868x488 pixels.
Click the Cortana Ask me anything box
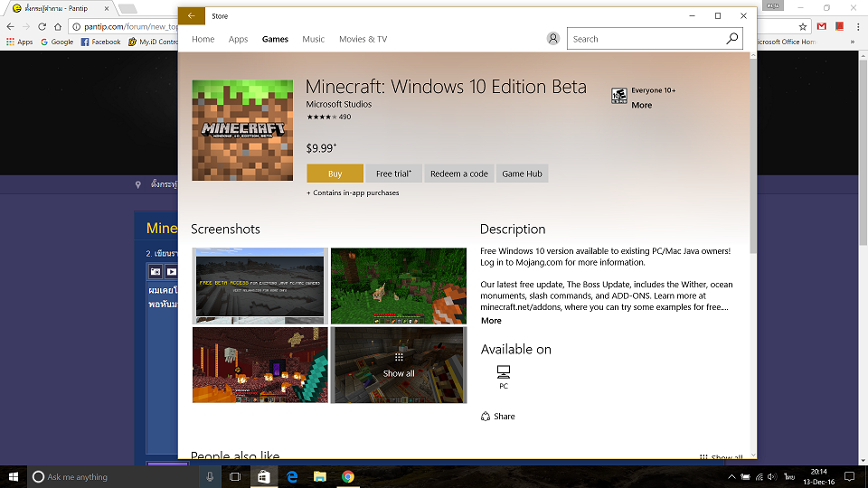point(114,476)
